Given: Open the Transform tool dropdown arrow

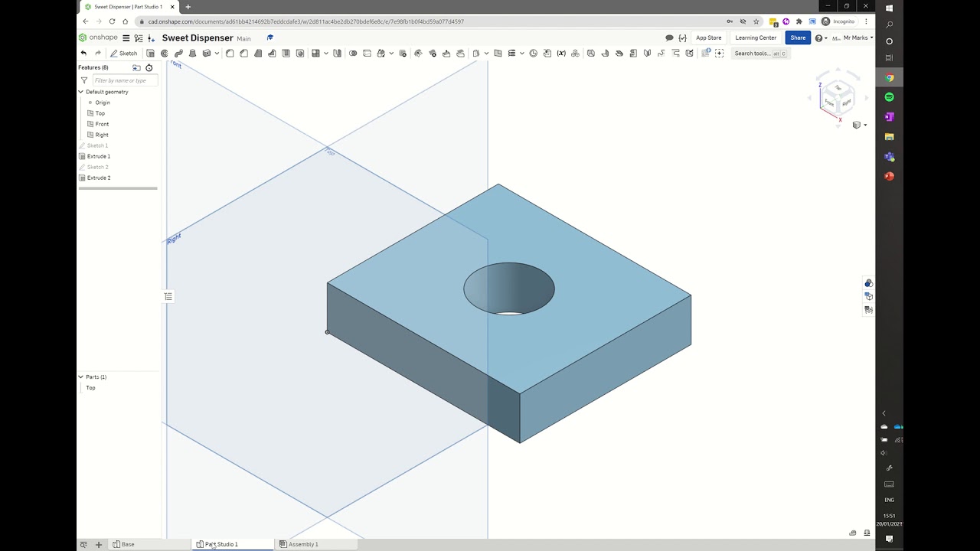Looking at the screenshot, I should click(x=391, y=54).
